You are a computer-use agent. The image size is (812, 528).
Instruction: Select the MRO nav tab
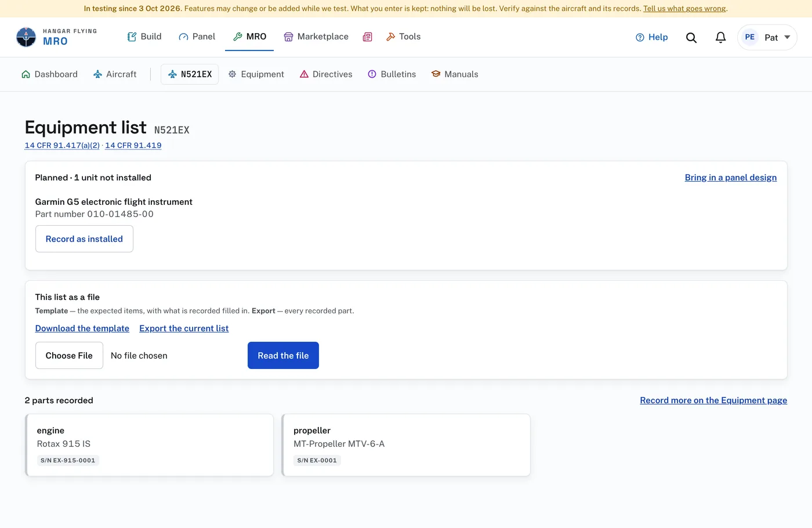coord(249,37)
